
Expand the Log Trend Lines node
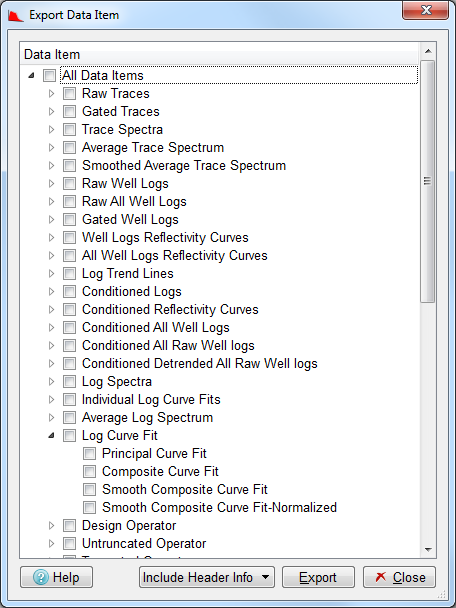coord(51,273)
